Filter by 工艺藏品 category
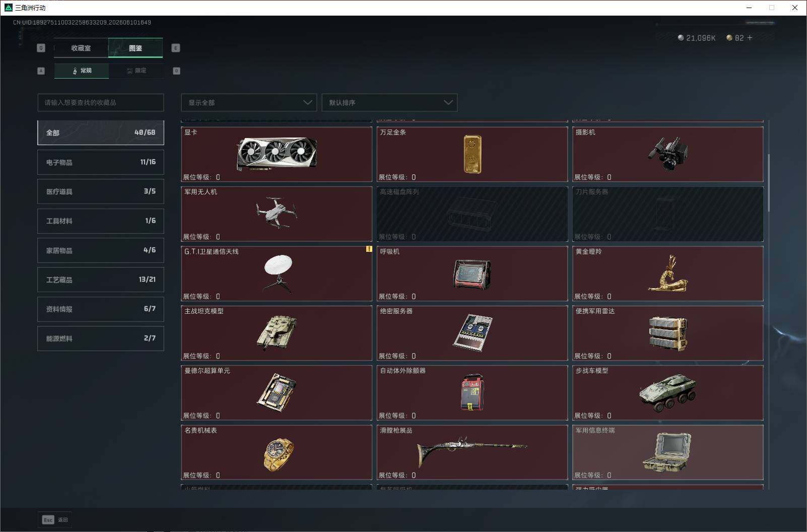807x532 pixels. [x=101, y=280]
